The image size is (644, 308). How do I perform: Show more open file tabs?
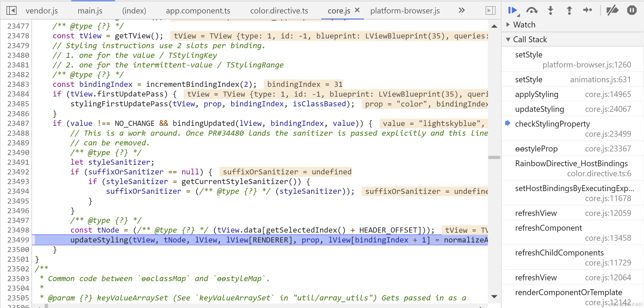pos(461,10)
